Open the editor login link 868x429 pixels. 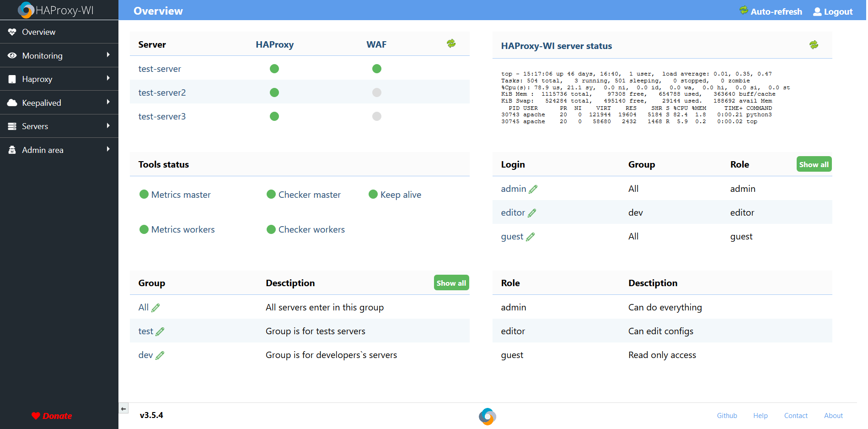(x=513, y=212)
